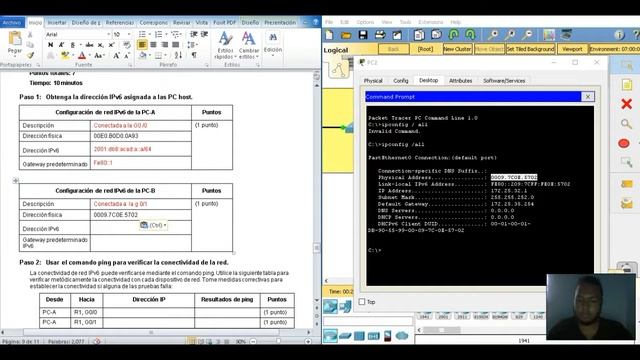Click the zoom out magnifier in Packet Tracer
Viewport: 640px width, 360px height.
(527, 35)
